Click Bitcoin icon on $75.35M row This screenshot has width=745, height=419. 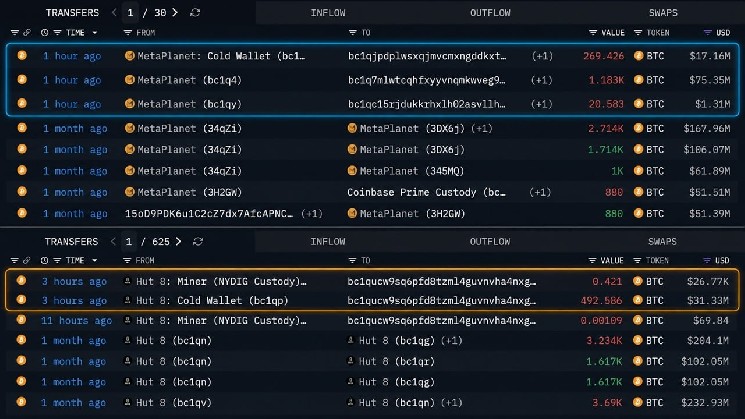(22, 79)
